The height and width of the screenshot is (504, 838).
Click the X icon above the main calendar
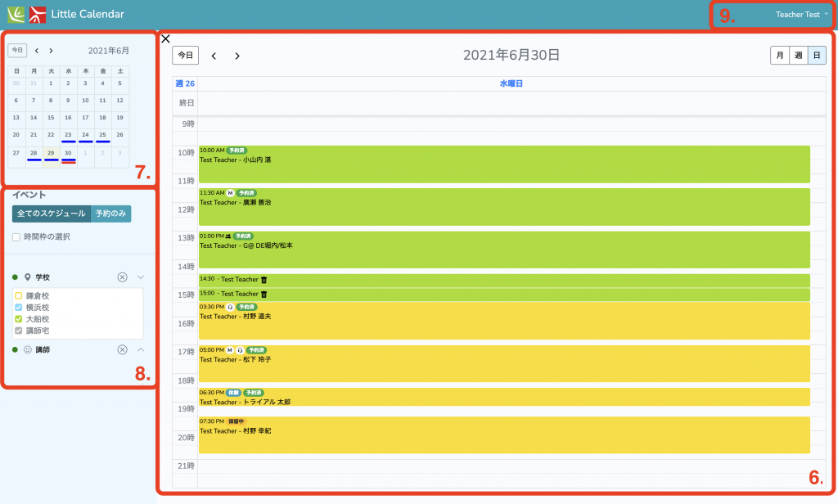(x=165, y=38)
